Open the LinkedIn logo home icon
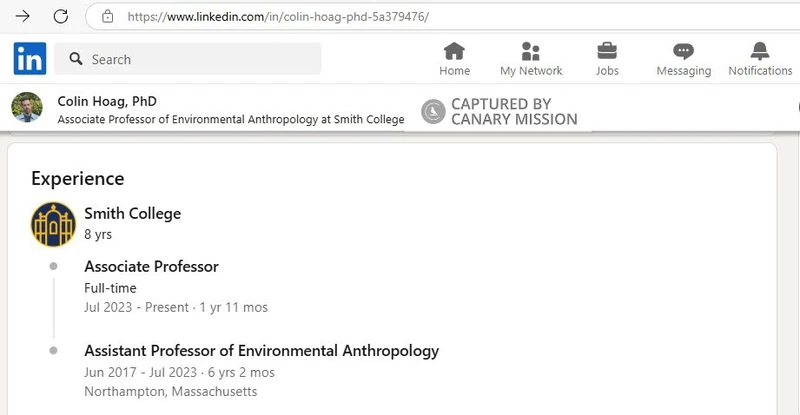This screenshot has width=800, height=415. (30, 59)
